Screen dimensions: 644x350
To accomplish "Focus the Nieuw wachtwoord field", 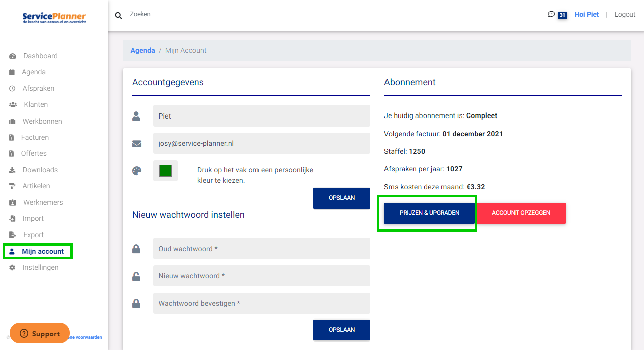I will coord(262,276).
